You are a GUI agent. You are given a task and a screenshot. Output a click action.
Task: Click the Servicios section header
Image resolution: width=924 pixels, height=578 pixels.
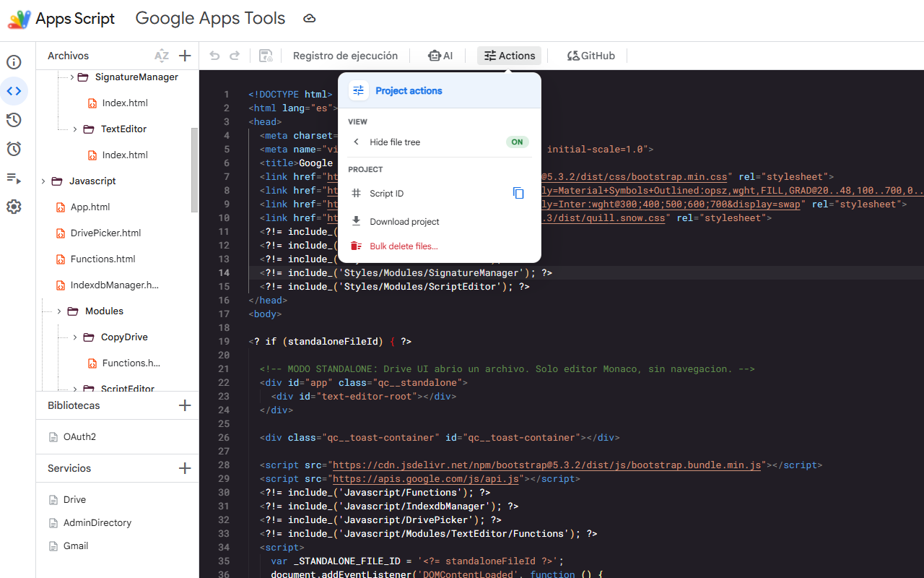[69, 469]
